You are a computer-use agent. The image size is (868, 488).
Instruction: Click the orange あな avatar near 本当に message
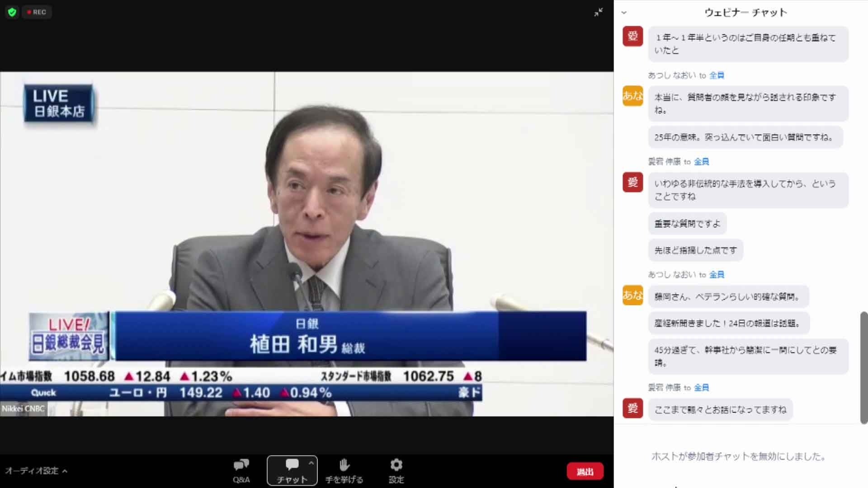click(632, 96)
